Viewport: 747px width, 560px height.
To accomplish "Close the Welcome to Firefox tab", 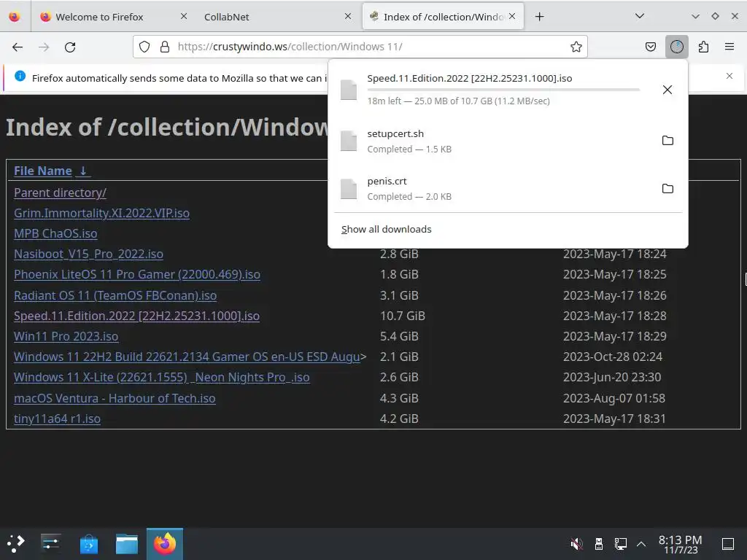I will (184, 16).
